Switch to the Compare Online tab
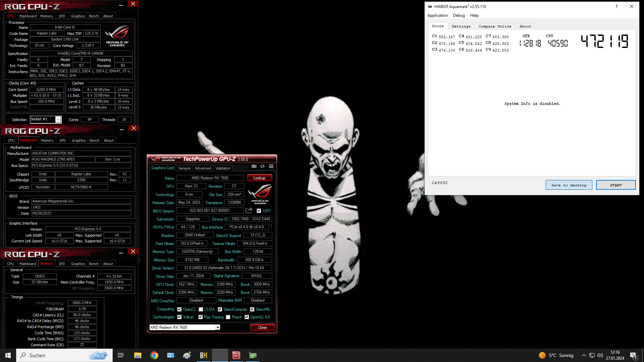 (495, 26)
